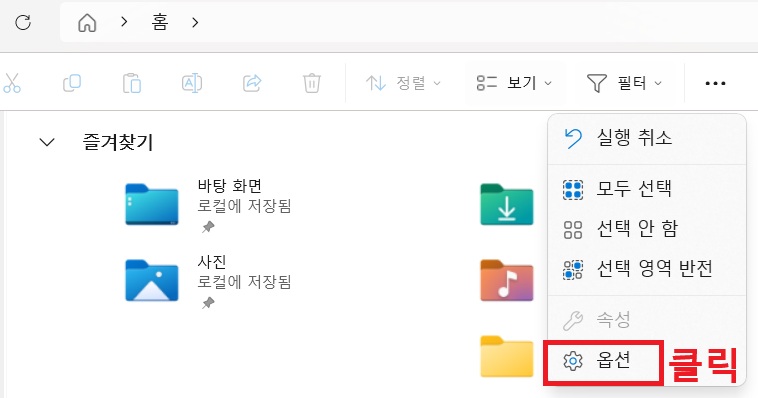The image size is (758, 398).
Task: Select the yellow folder icon
Action: 507,356
